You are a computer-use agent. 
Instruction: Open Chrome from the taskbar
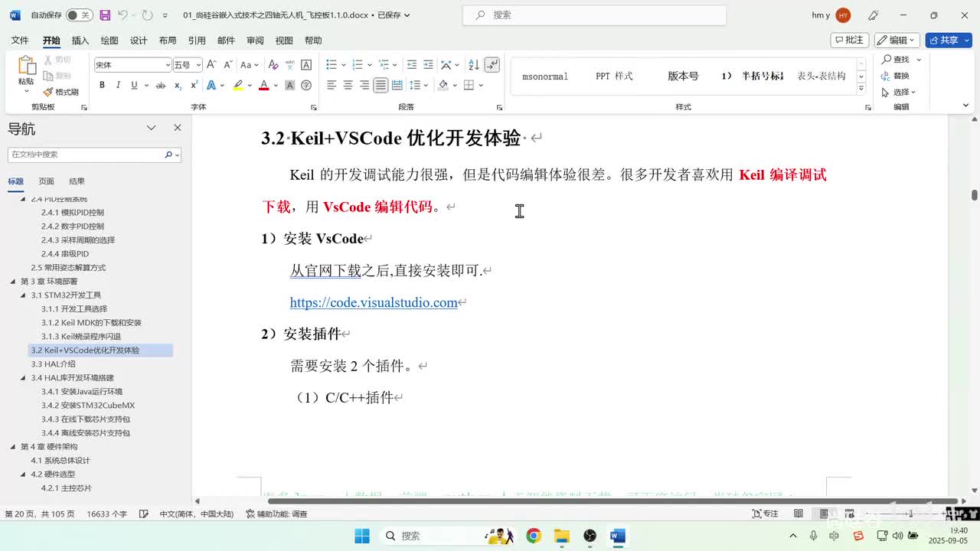pyautogui.click(x=534, y=536)
